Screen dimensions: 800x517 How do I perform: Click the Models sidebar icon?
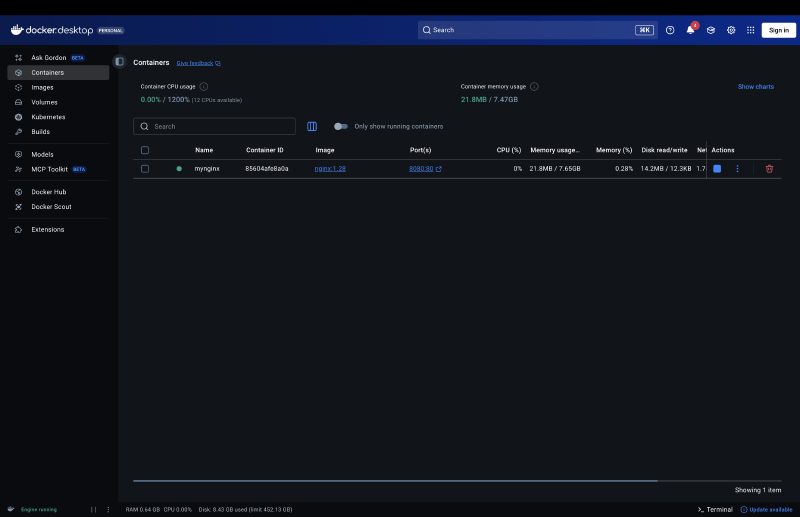[x=18, y=154]
